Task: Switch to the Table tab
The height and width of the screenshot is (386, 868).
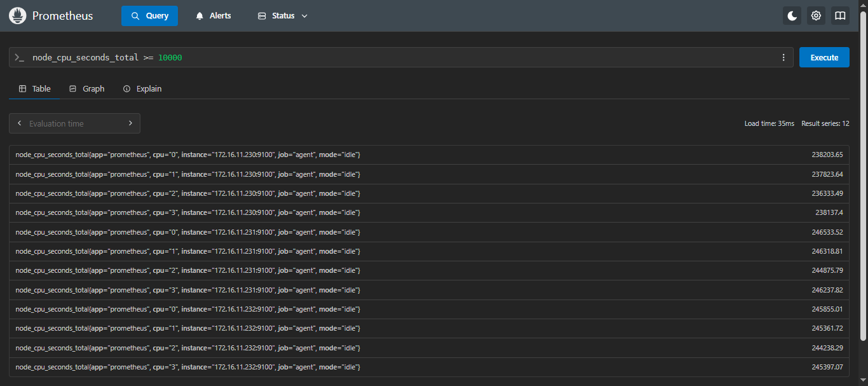Action: pyautogui.click(x=35, y=88)
